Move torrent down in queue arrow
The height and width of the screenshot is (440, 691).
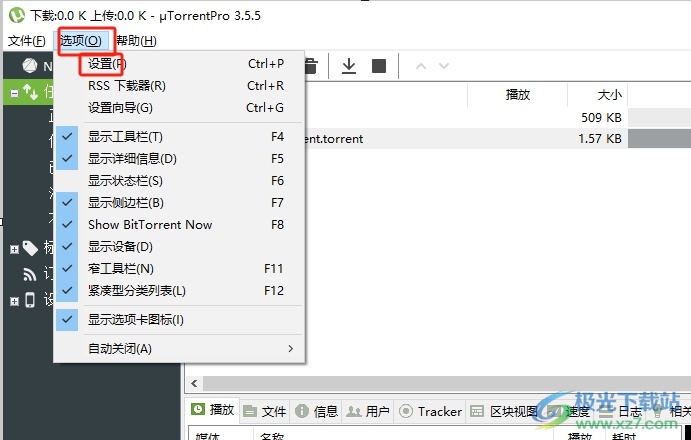pyautogui.click(x=444, y=66)
